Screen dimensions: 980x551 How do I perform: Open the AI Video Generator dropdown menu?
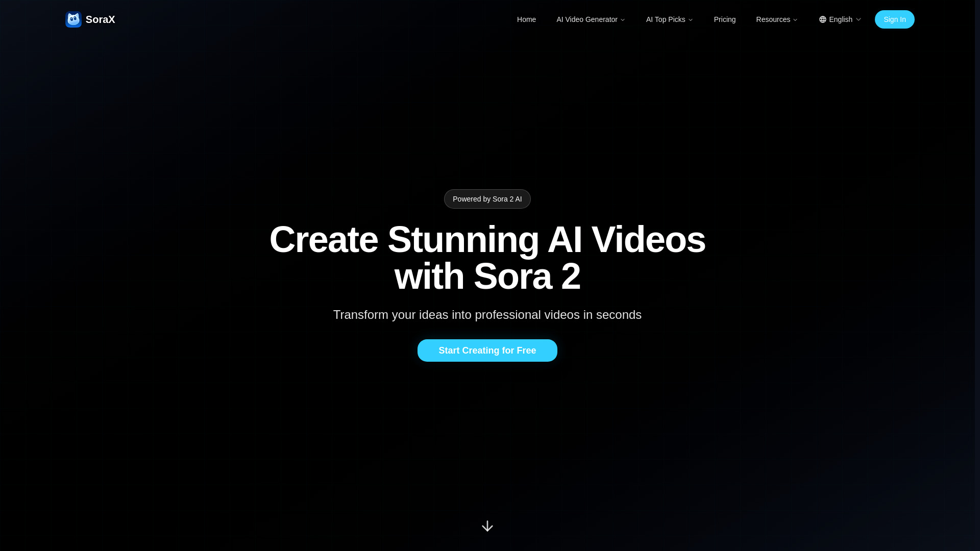[x=587, y=19]
